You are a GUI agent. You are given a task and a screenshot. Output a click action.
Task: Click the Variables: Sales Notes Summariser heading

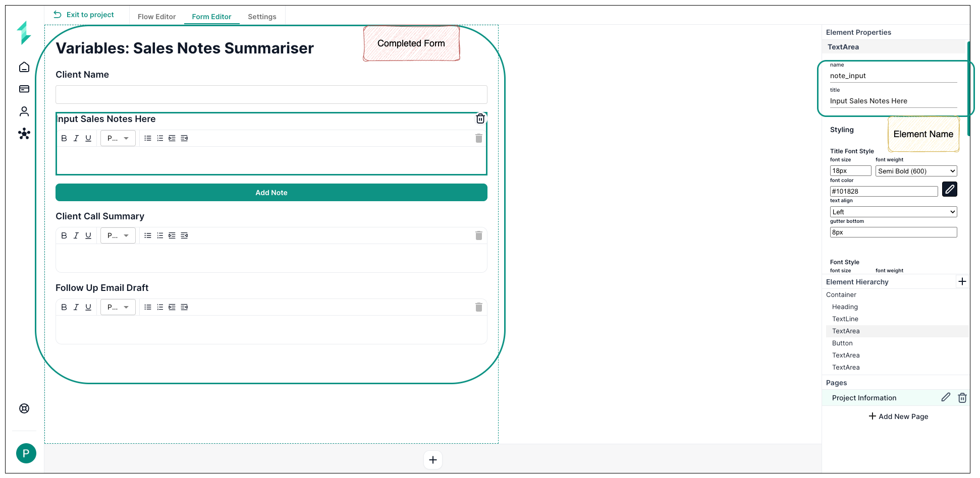coord(185,48)
